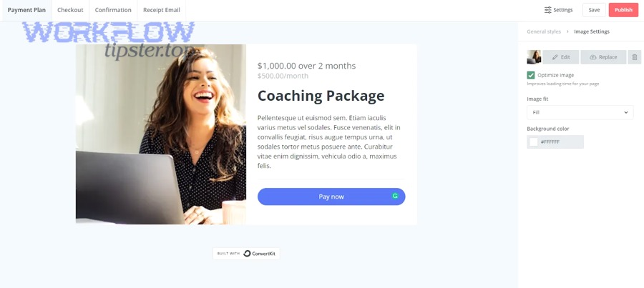Click the green Grammarly icon in Pay now
This screenshot has width=644, height=288.
(x=395, y=196)
